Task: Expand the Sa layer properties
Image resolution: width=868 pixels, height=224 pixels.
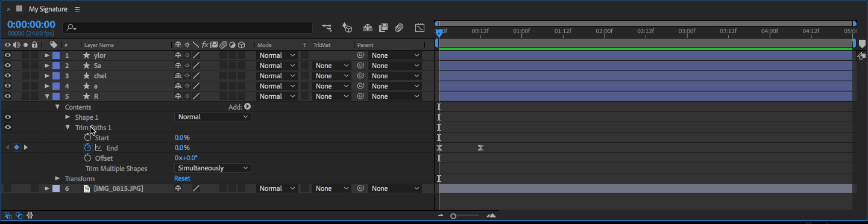Action: pos(47,66)
